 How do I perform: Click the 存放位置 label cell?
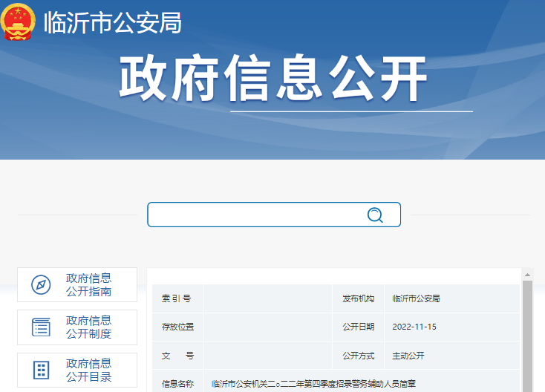177,327
